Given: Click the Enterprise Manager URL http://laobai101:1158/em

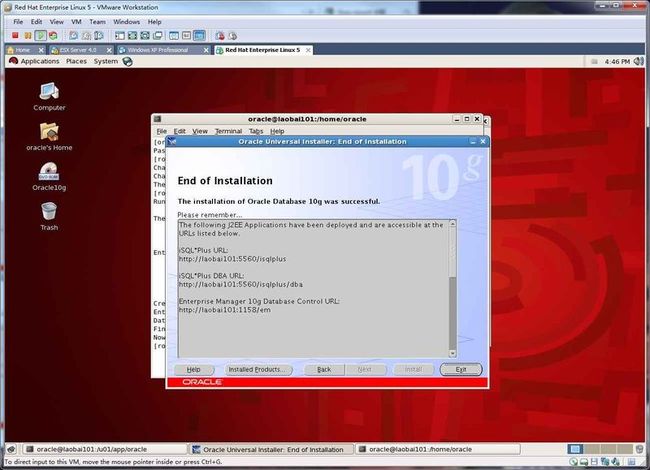Looking at the screenshot, I should point(225,310).
